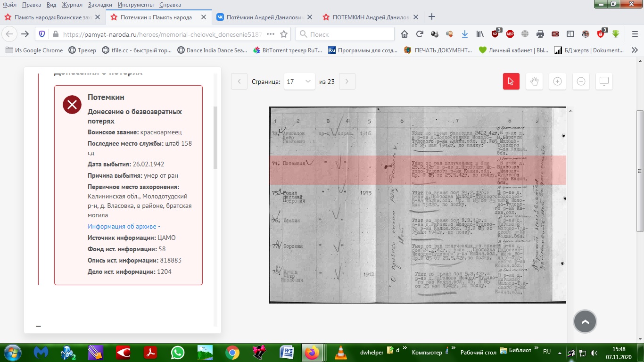
Task: Open the Firefox Library icon
Action: coord(480,34)
